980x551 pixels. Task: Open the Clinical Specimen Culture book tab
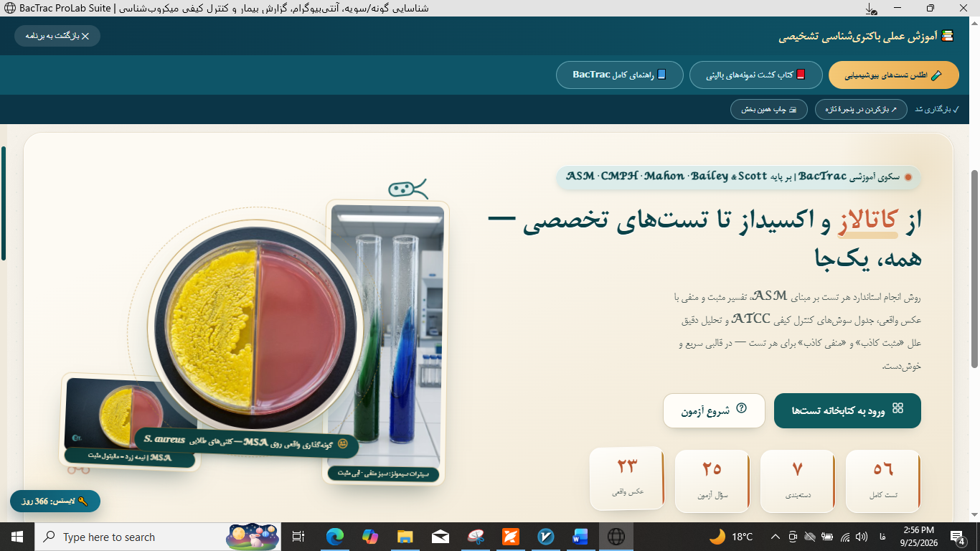(x=756, y=75)
